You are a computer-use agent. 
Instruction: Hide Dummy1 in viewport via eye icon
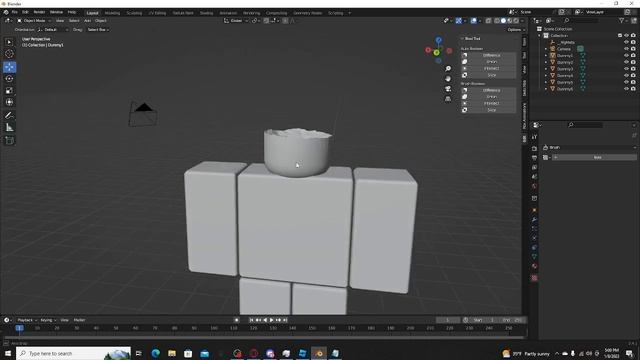627,56
